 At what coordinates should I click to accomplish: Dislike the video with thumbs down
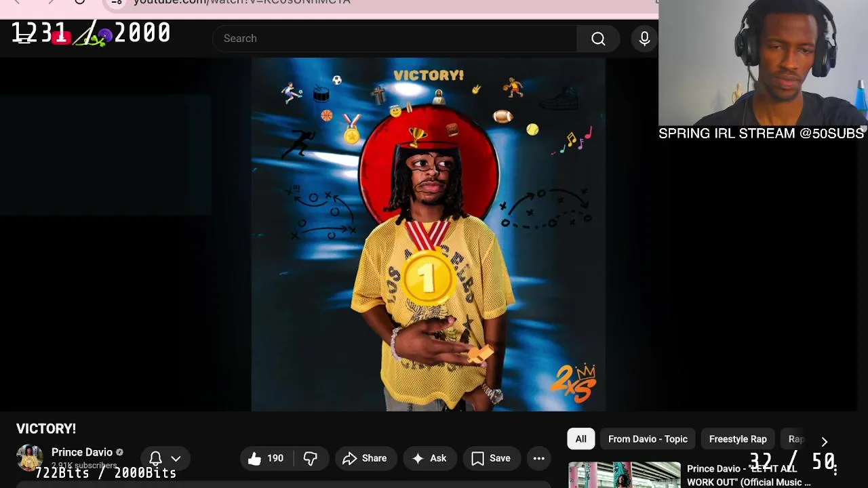pos(311,458)
